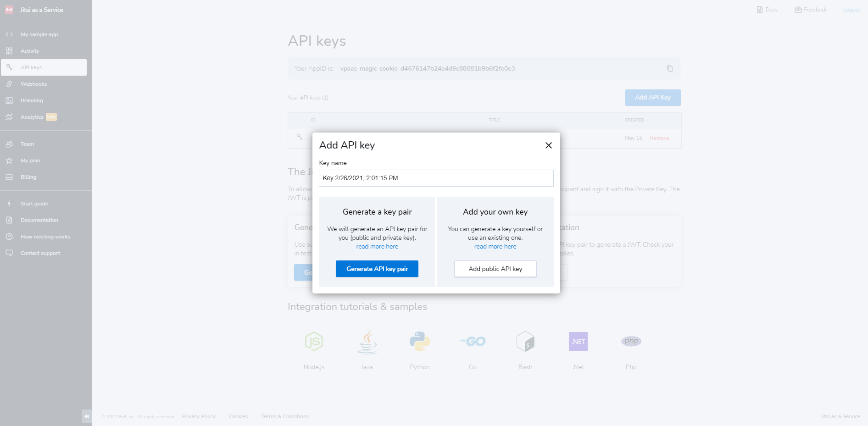The image size is (868, 426).
Task: Switch to the Branding section
Action: [x=32, y=100]
